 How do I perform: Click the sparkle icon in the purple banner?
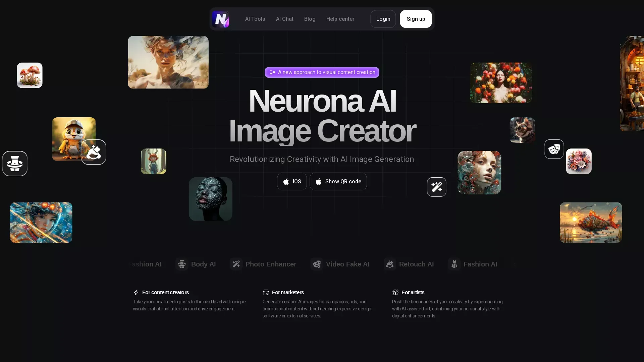272,72
